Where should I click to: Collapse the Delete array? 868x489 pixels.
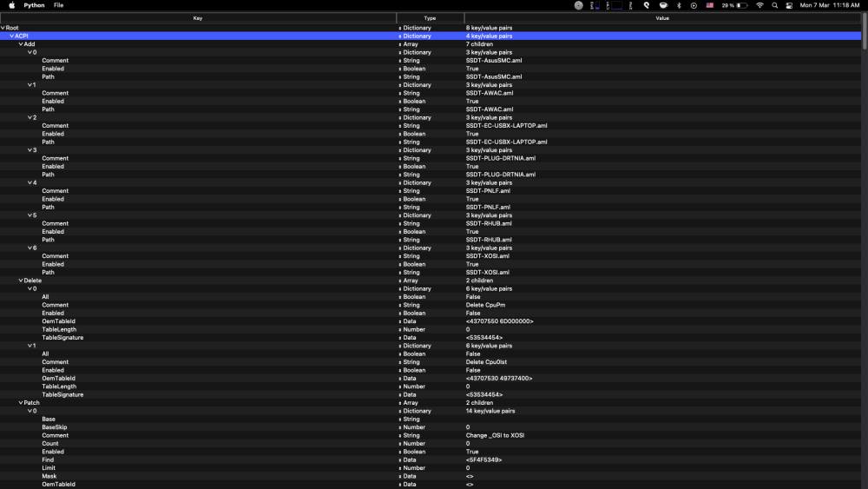coord(21,281)
